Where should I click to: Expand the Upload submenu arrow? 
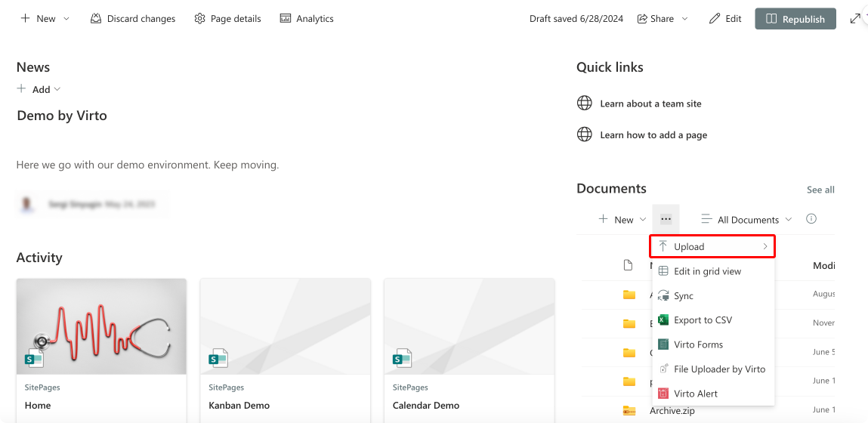click(765, 246)
